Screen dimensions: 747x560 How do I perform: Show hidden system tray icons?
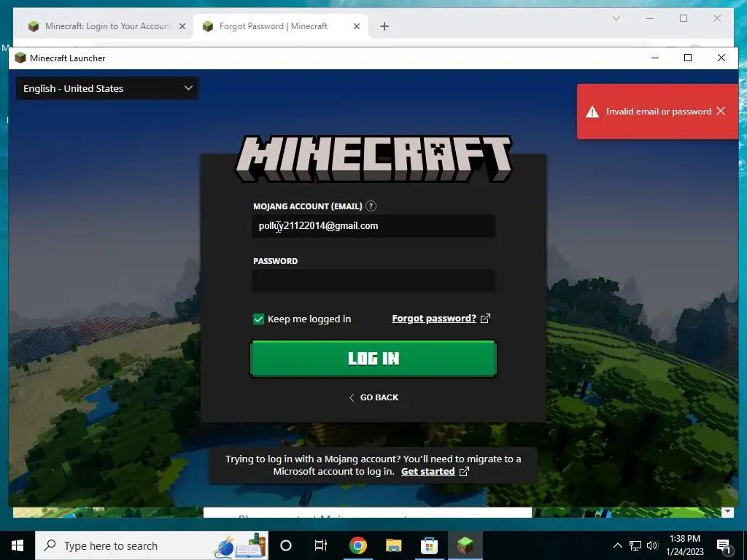617,545
